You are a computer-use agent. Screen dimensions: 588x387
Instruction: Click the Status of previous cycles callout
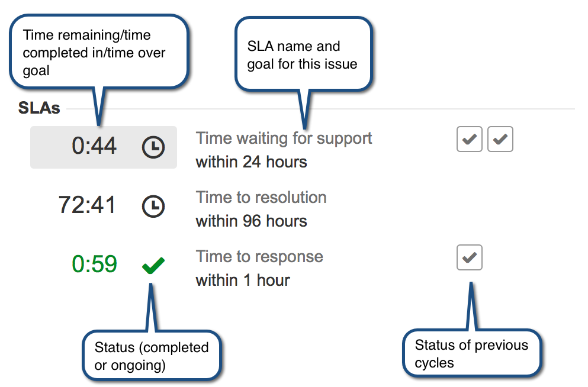472,353
